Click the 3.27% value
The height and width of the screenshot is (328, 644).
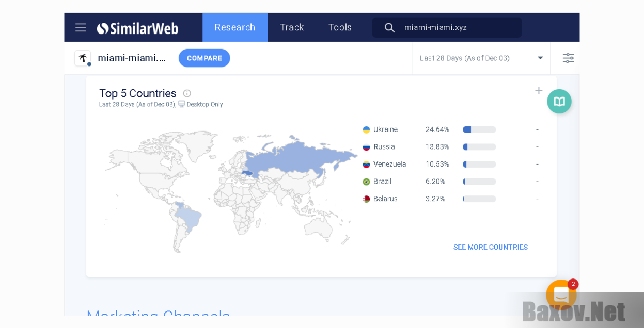(x=435, y=199)
